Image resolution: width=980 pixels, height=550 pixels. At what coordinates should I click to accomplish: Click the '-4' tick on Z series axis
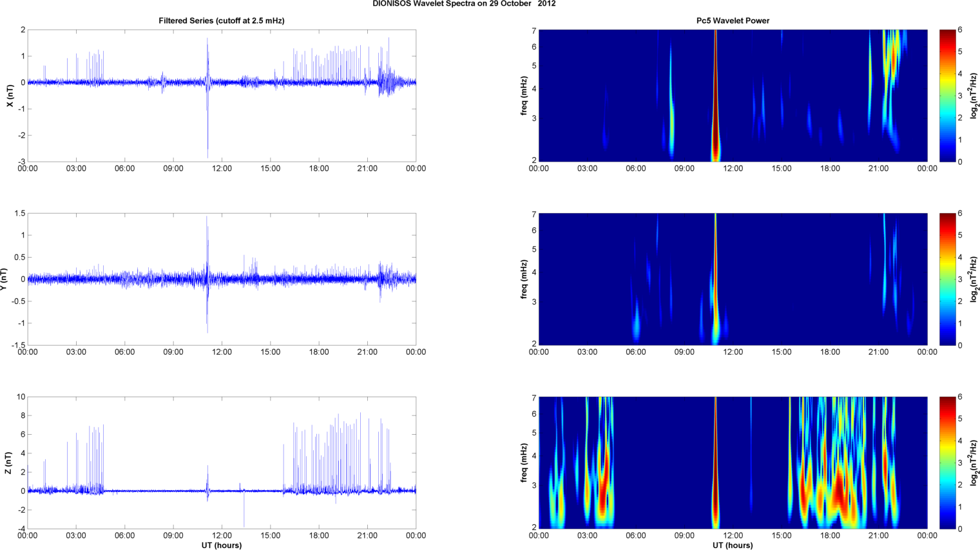click(x=21, y=529)
